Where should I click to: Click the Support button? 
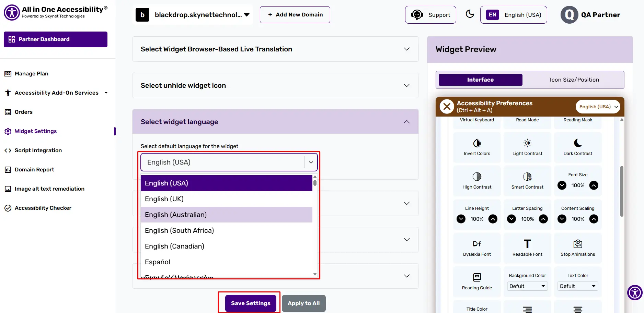point(430,15)
